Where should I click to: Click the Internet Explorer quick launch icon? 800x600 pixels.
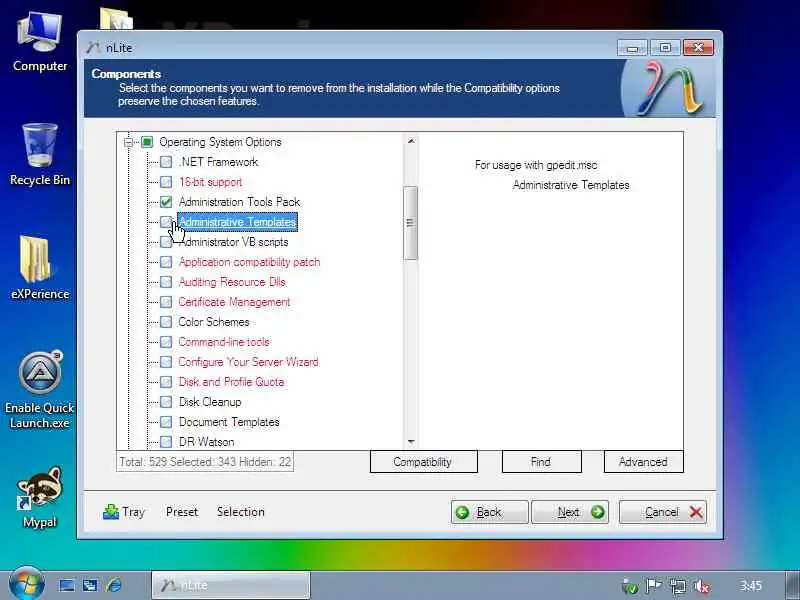point(114,585)
